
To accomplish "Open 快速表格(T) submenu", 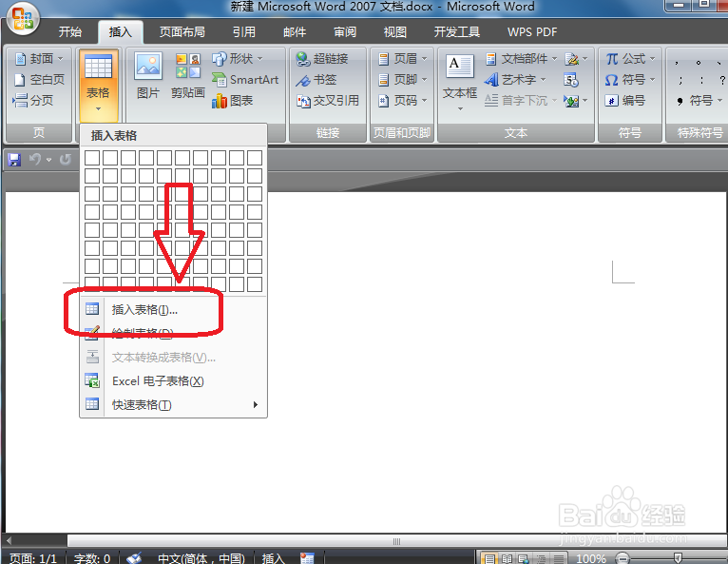I will coord(174,404).
